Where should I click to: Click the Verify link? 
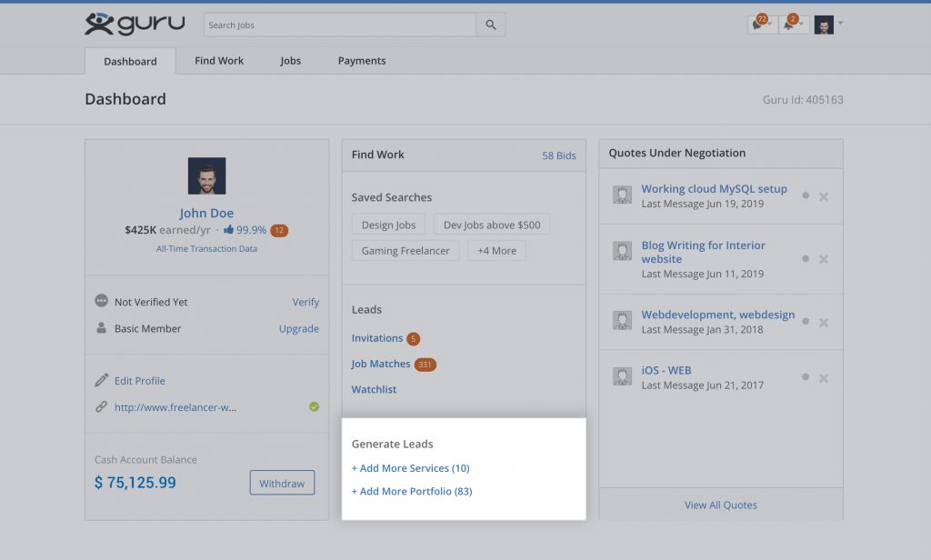(x=305, y=302)
